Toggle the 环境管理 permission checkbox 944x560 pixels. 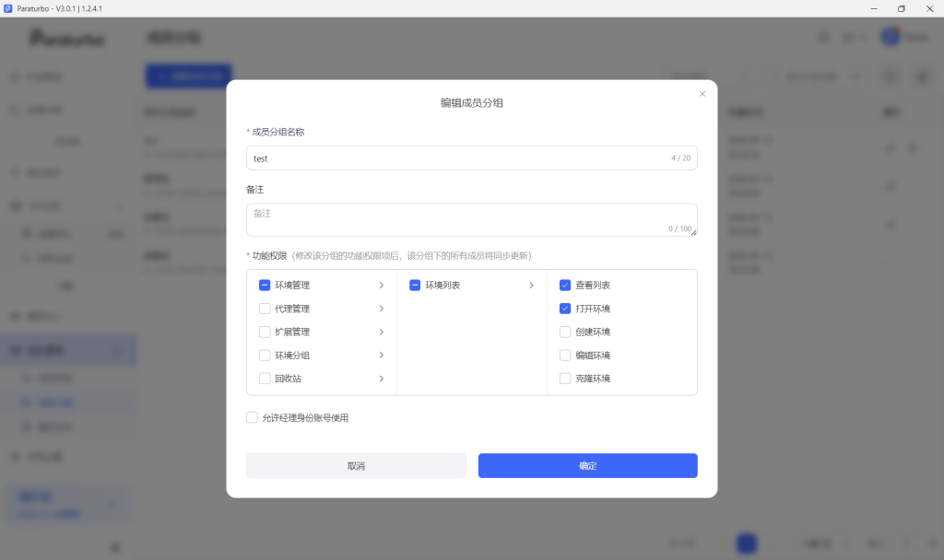tap(265, 286)
